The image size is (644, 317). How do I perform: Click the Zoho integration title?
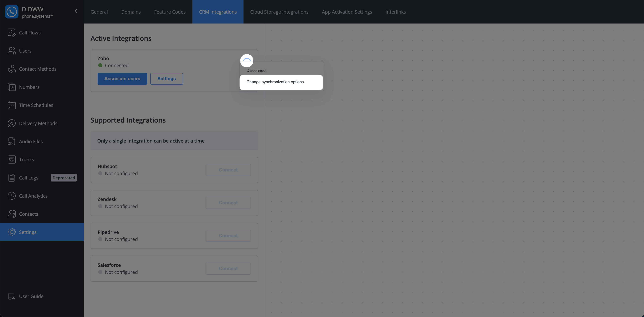[x=103, y=58]
